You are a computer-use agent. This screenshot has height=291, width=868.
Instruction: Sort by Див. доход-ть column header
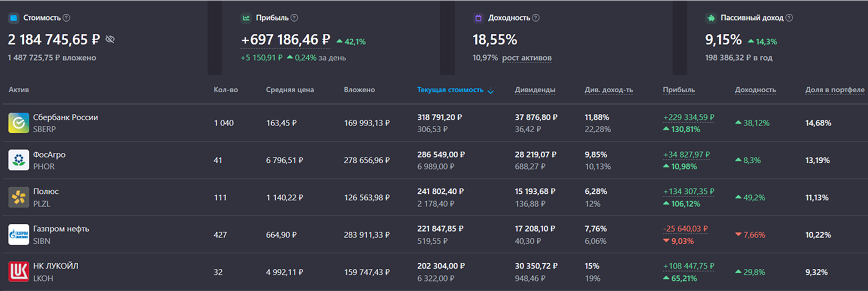point(609,90)
